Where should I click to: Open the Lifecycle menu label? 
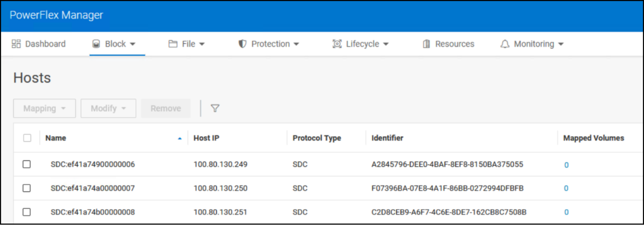point(363,44)
